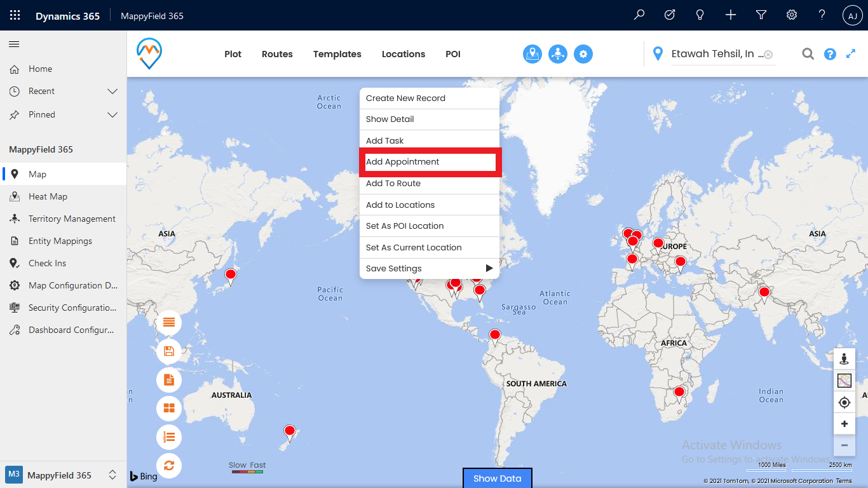Open the map style selector icon
Viewport: 868px width, 488px height.
click(x=844, y=381)
